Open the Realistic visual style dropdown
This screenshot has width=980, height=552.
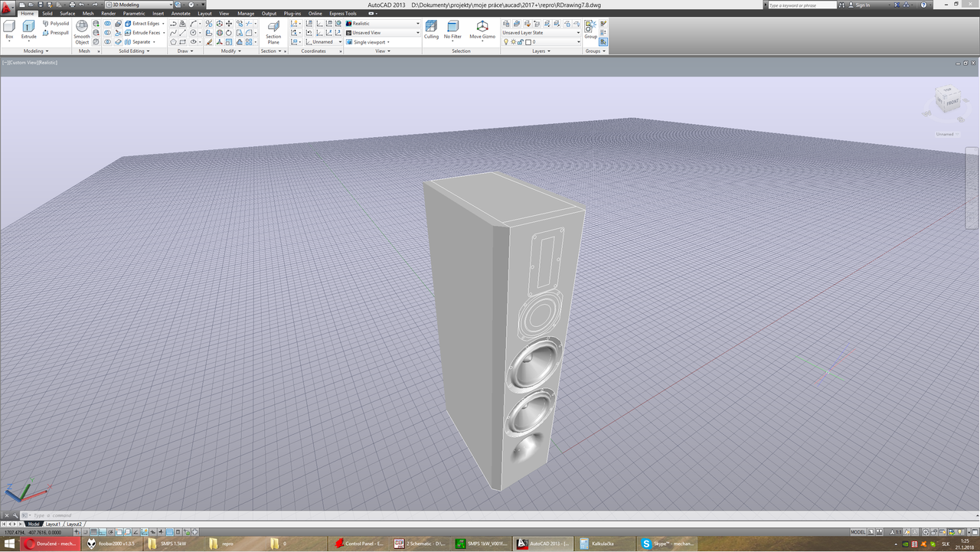[x=383, y=24]
